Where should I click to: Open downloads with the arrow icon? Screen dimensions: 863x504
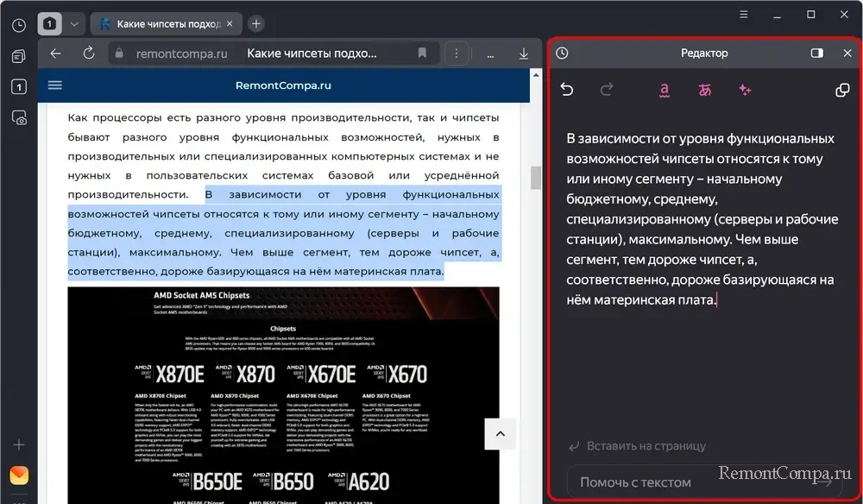click(524, 54)
